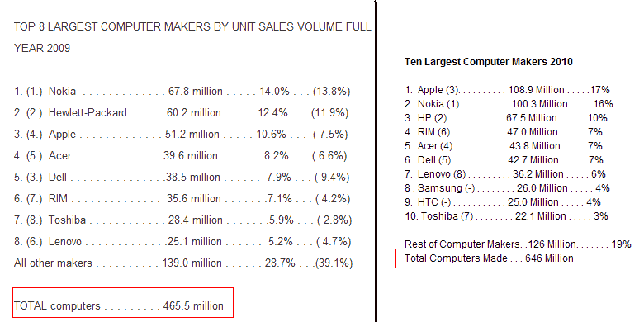Click the boxed TOTAL computers 465.5 million
The height and width of the screenshot is (322, 644).
[123, 303]
